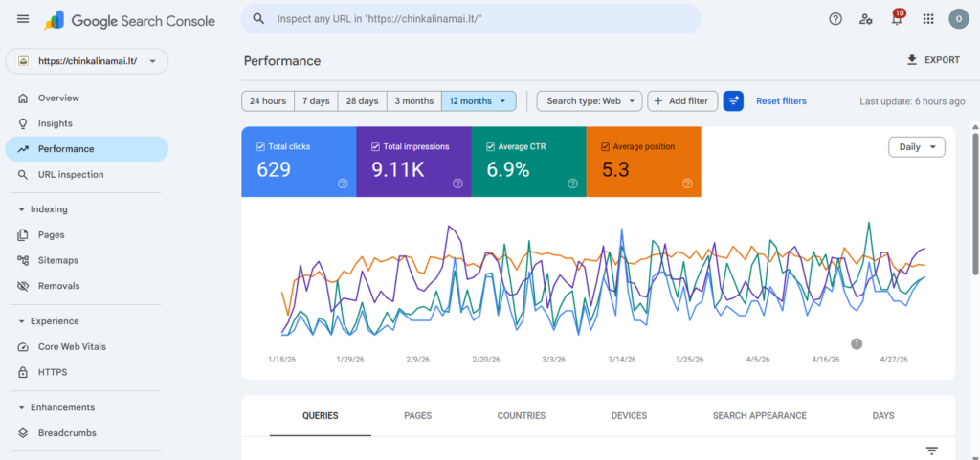Open help for Average position card
980x460 pixels.
[687, 184]
